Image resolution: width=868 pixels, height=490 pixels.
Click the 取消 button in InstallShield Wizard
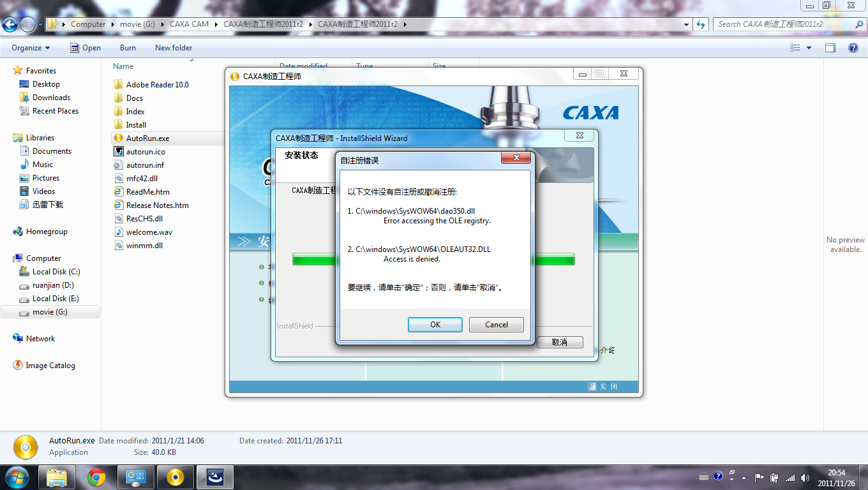[560, 343]
